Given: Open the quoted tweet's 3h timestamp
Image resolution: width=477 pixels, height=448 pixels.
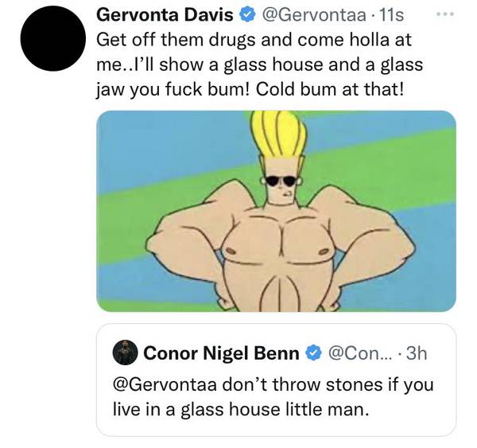Looking at the screenshot, I should click(x=416, y=352).
